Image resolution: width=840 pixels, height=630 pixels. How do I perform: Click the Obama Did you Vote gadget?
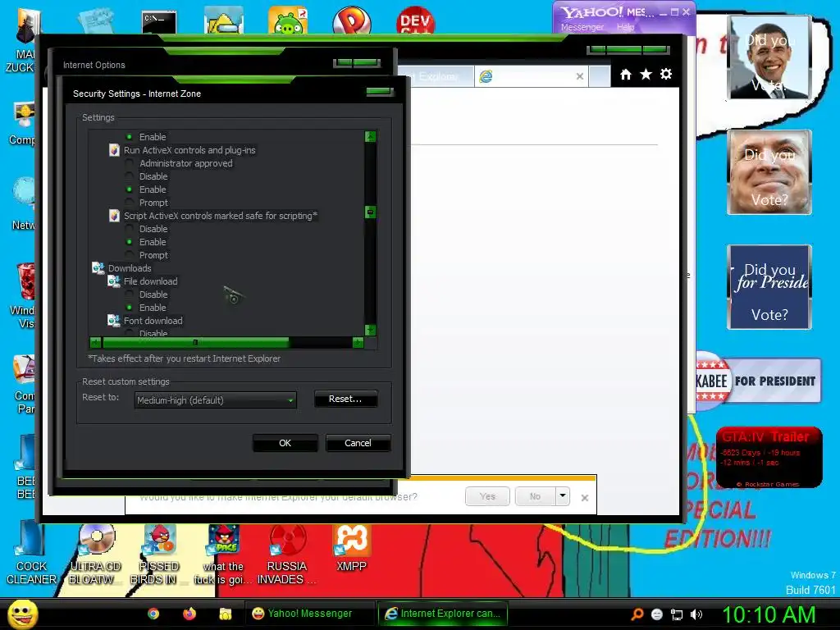click(769, 57)
